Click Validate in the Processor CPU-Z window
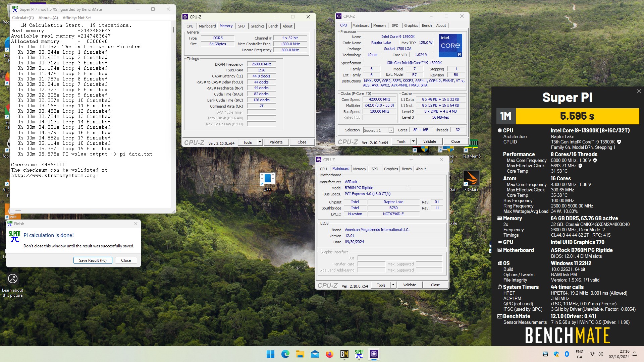The image size is (644, 362). [x=430, y=141]
